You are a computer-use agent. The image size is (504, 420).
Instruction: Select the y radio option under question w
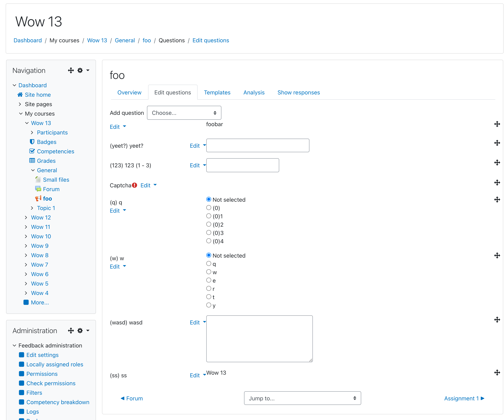[x=209, y=305]
